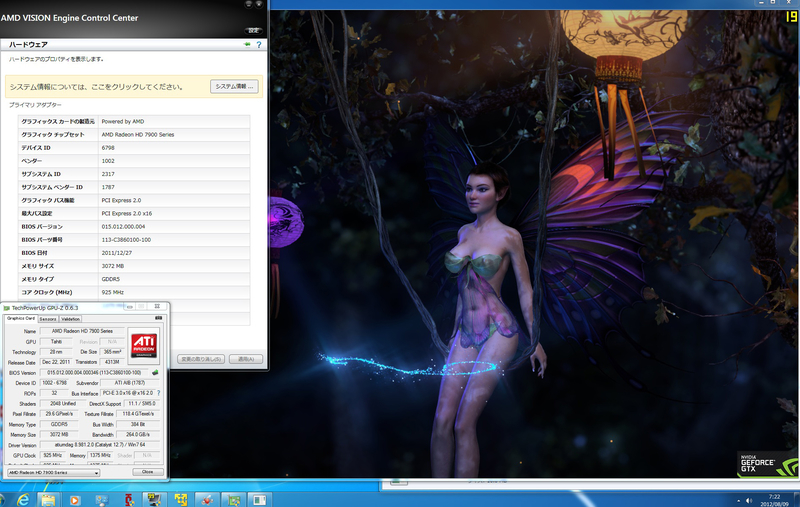Viewport: 800px width, 507px height.
Task: Click GPU-Z Shaders field 2048 Unified
Action: 63,403
